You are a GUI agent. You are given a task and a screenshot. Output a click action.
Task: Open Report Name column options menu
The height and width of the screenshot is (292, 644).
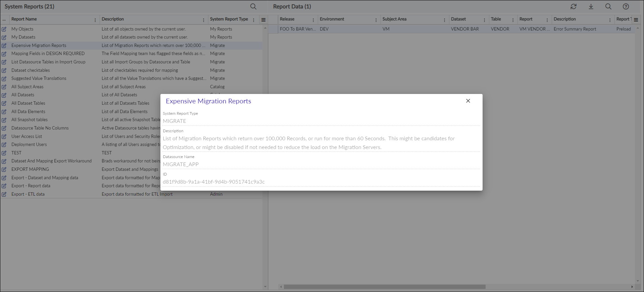click(x=95, y=20)
